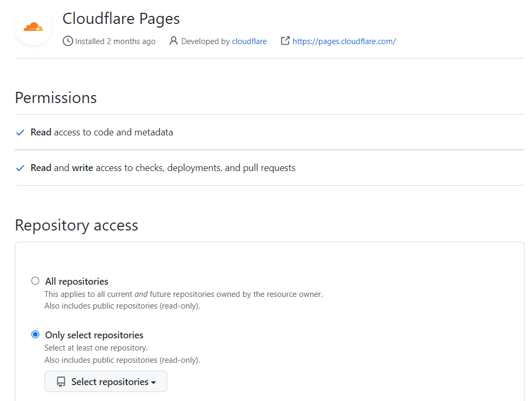Viewport: 532px width, 401px height.
Task: Click the Repository access heading
Action: tap(76, 225)
